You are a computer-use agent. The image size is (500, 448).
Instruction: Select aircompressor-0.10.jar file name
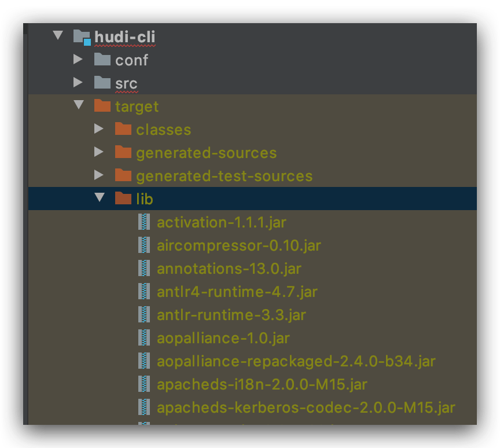coord(239,246)
